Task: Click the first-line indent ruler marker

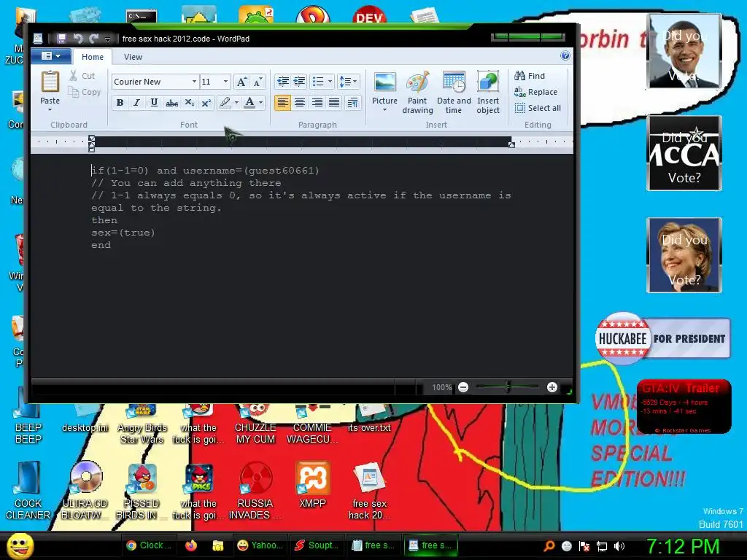Action: tap(91, 139)
